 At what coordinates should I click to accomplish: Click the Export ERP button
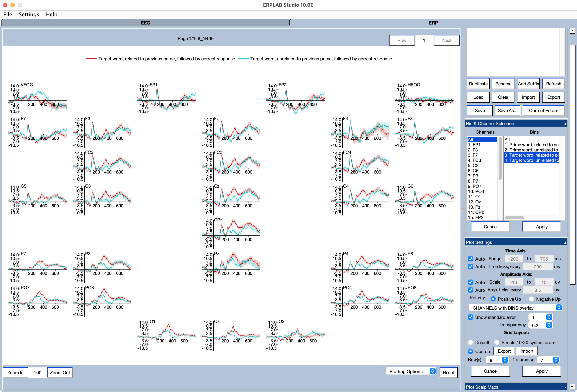pos(553,97)
